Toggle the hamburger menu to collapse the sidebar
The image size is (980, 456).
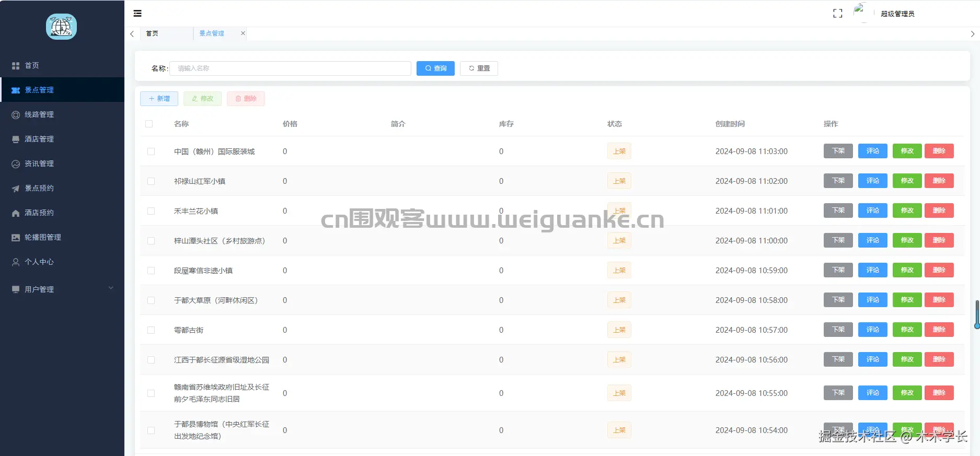pyautogui.click(x=137, y=14)
